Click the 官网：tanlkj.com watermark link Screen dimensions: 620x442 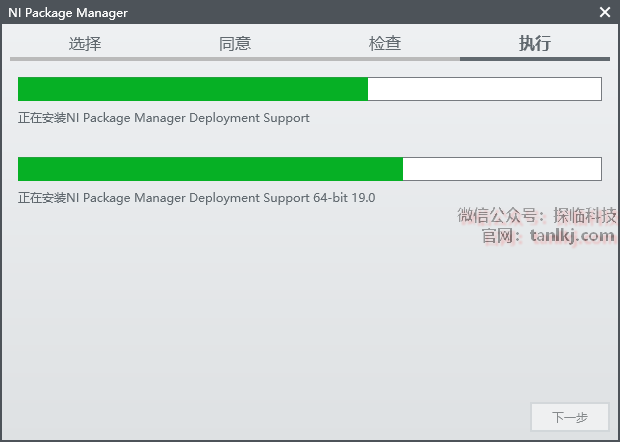(547, 236)
